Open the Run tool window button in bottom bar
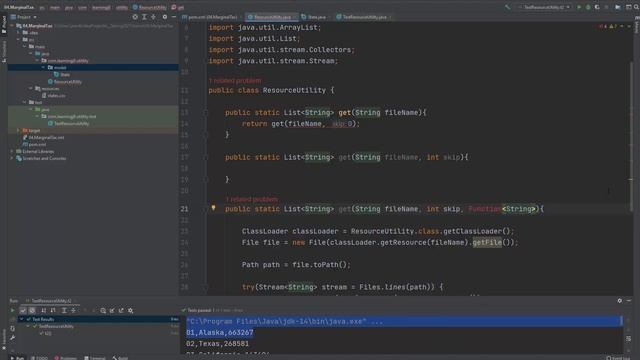This screenshot has width=640, height=360. pyautogui.click(x=17, y=358)
